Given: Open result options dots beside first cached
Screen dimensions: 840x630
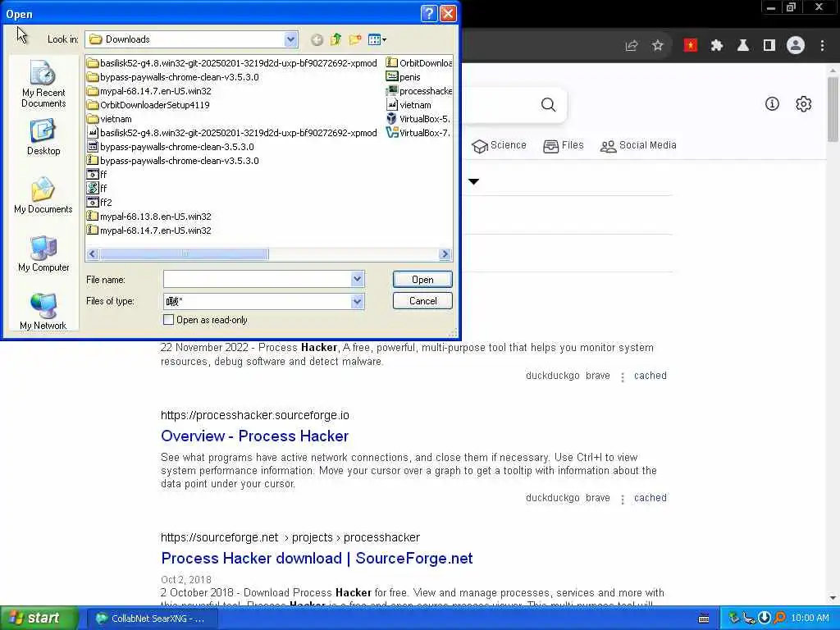Looking at the screenshot, I should pyautogui.click(x=623, y=377).
